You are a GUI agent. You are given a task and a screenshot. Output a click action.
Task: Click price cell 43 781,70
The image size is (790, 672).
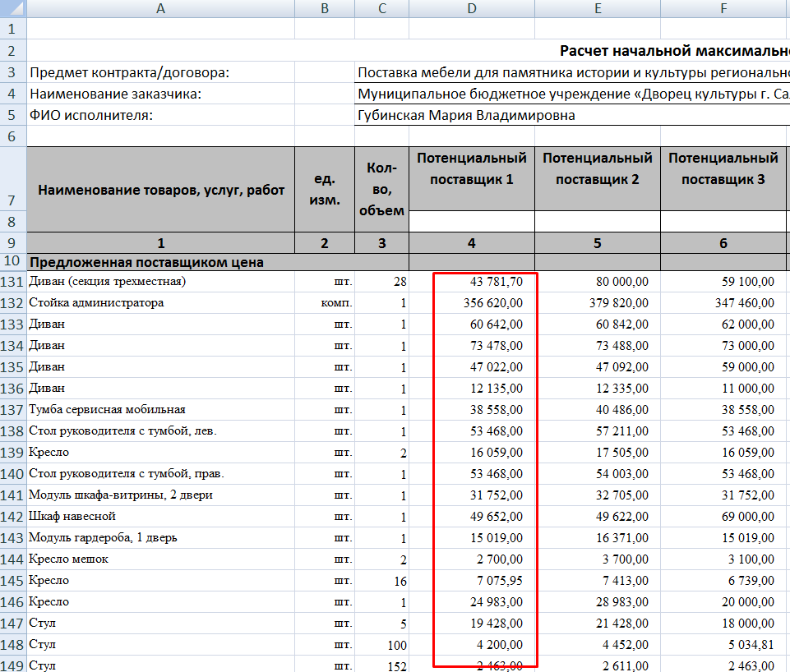(x=472, y=282)
